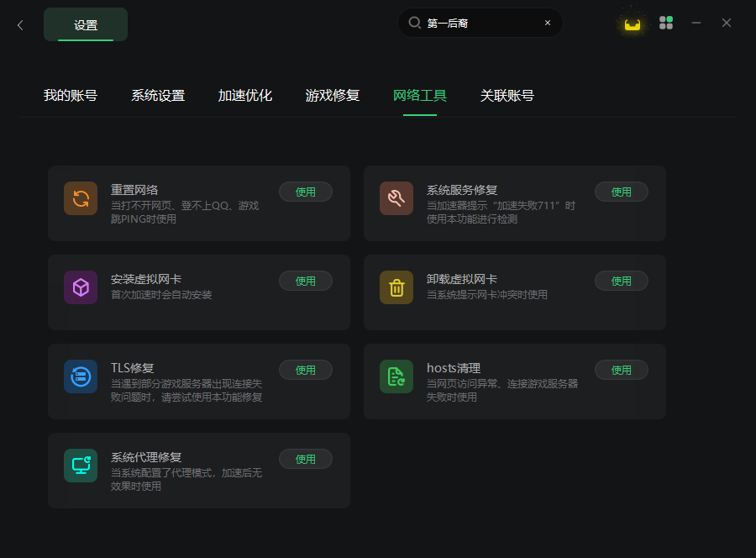
Task: Click the search magnifier icon
Action: coord(414,23)
